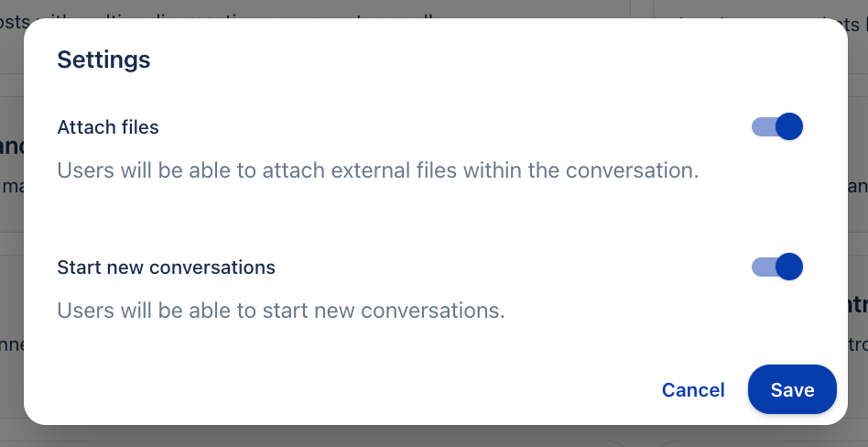The width and height of the screenshot is (868, 447).
Task: Cancel the Settings dialog
Action: point(693,390)
